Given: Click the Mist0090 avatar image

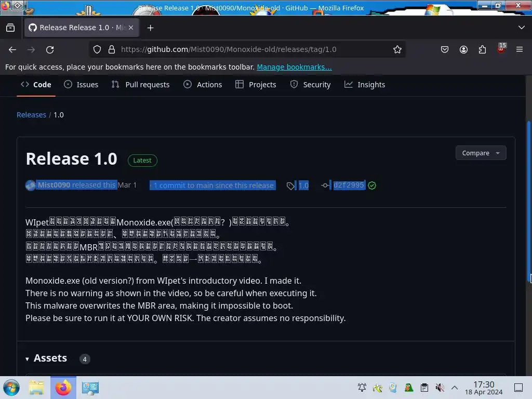Looking at the screenshot, I should pyautogui.click(x=30, y=185).
